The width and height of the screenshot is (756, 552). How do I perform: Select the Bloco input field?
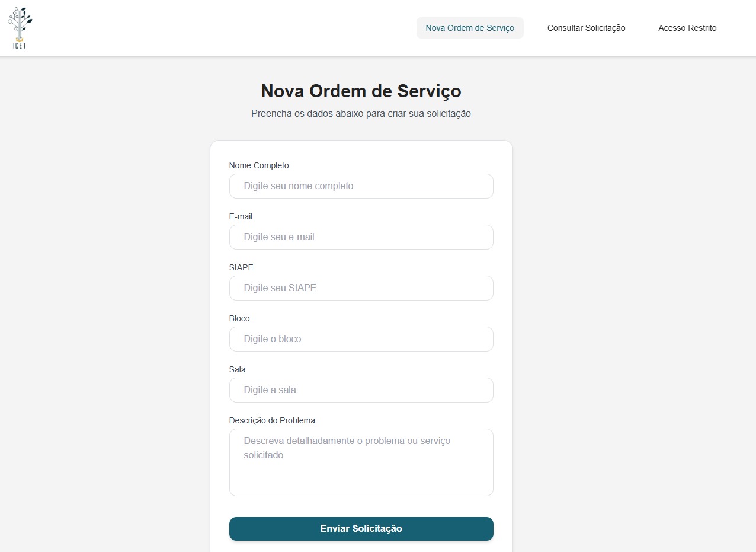[x=361, y=339]
